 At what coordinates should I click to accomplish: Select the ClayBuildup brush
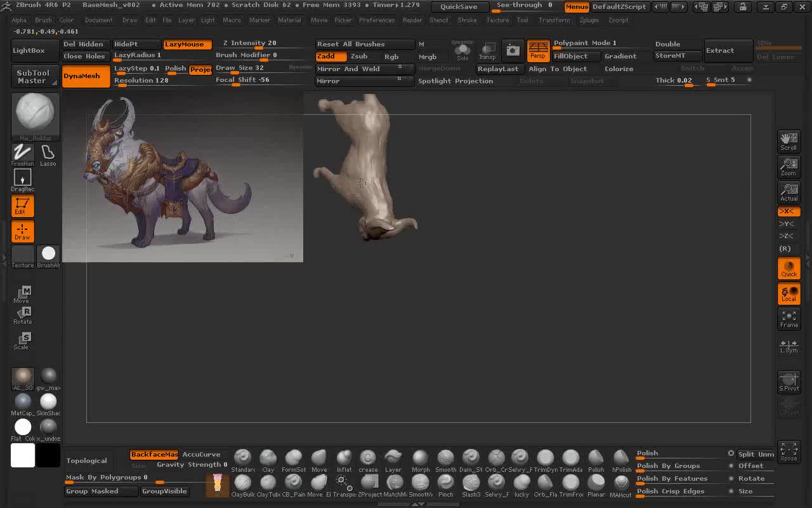tap(243, 486)
